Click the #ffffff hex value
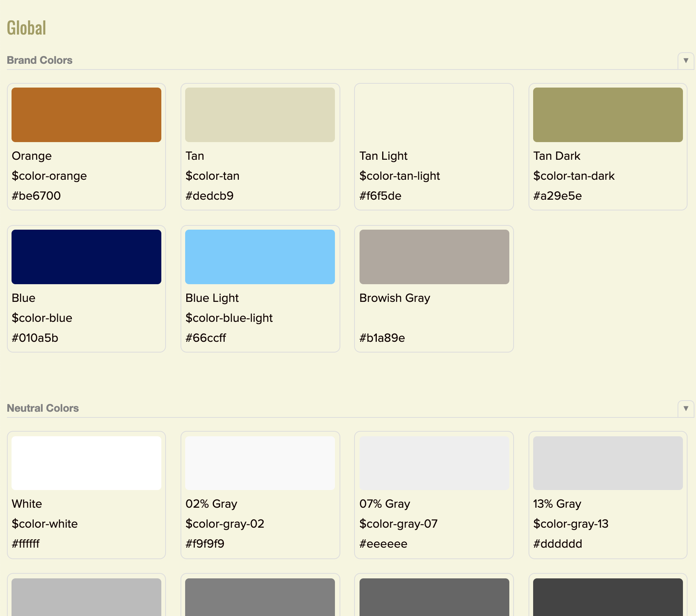The width and height of the screenshot is (696, 616). [26, 544]
